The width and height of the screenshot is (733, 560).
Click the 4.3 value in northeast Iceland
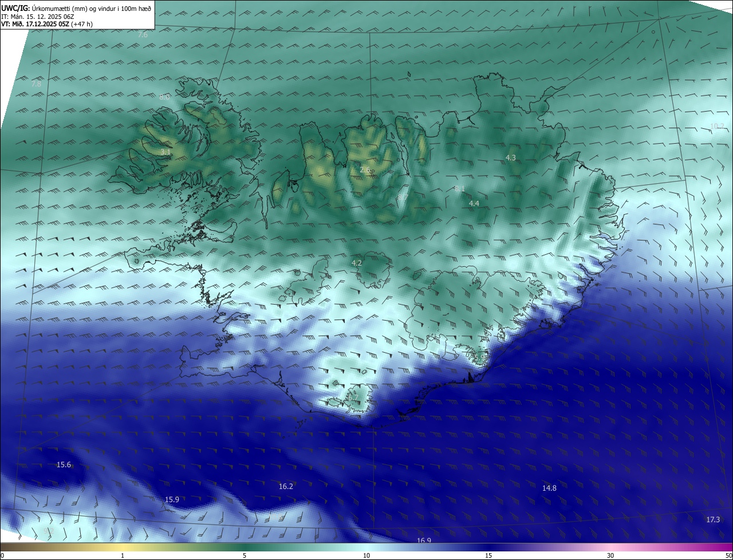511,157
